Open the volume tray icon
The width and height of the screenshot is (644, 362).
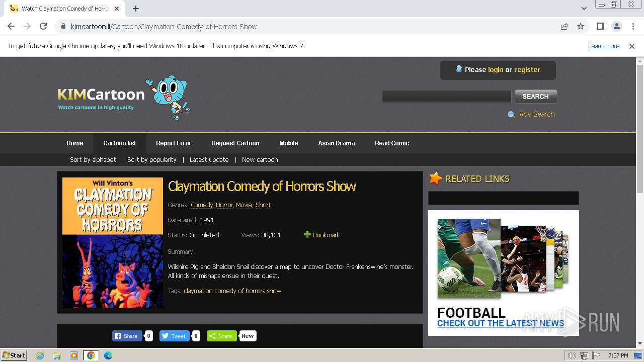[x=572, y=355]
